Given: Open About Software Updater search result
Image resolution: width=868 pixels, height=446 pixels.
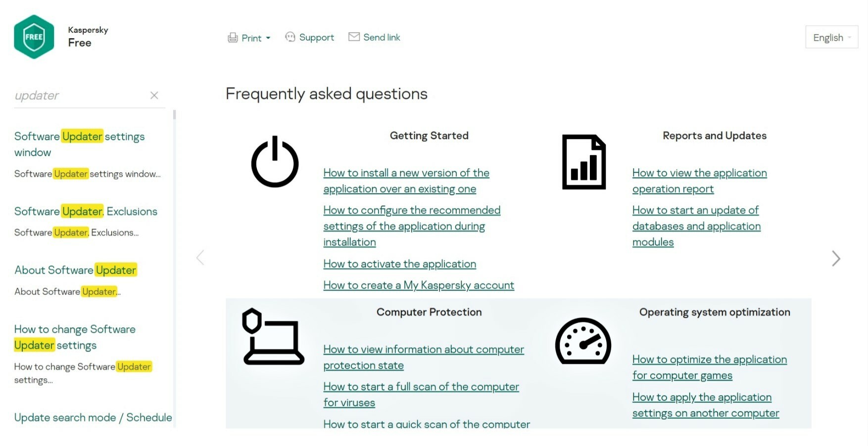Looking at the screenshot, I should (x=76, y=270).
